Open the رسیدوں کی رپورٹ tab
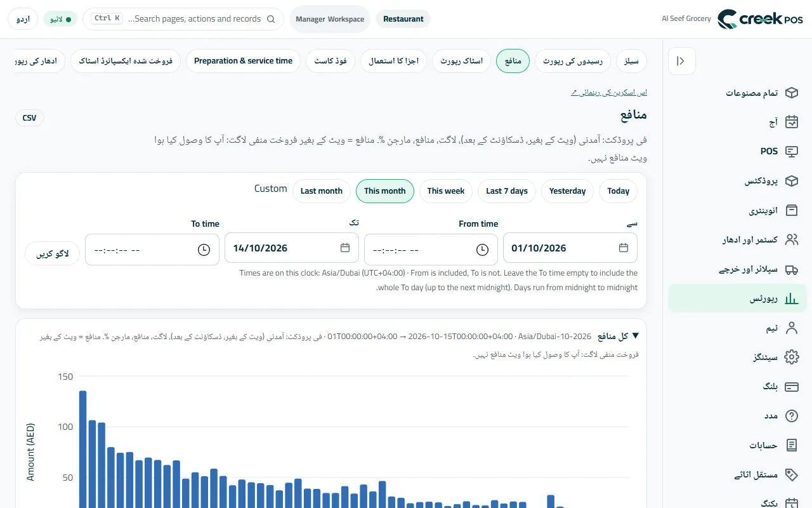 pos(573,61)
